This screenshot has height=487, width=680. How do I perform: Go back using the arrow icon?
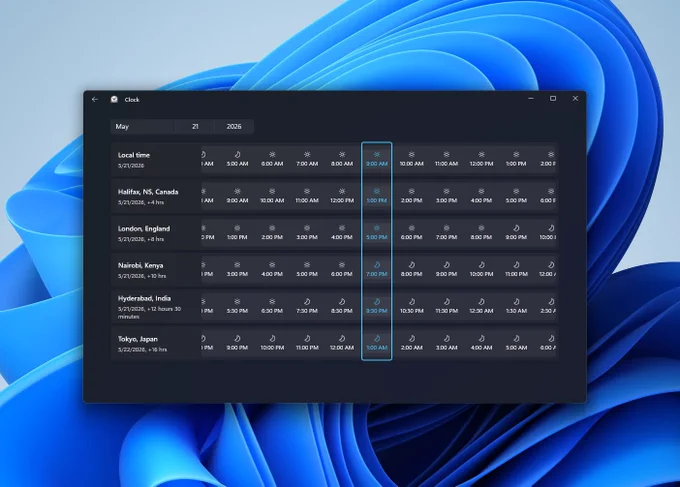pos(95,99)
